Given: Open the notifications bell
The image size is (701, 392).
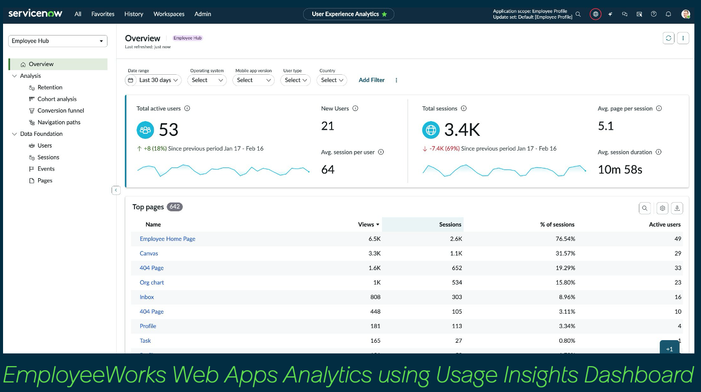Looking at the screenshot, I should point(668,14).
